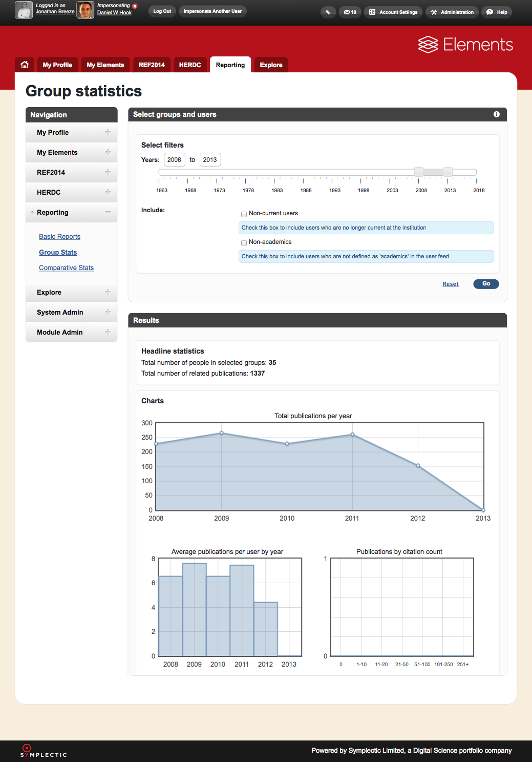The height and width of the screenshot is (762, 532).
Task: Switch to the REF2014 tab
Action: click(152, 65)
